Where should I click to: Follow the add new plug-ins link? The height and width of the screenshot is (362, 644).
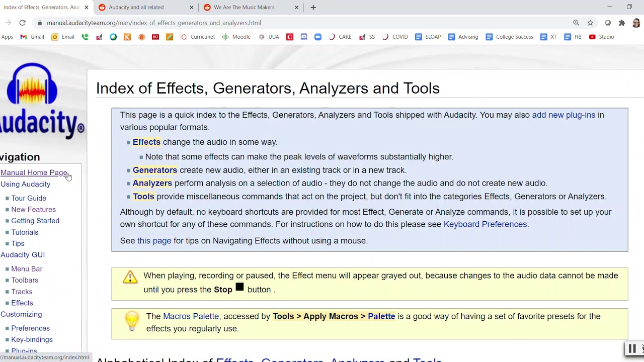(563, 115)
